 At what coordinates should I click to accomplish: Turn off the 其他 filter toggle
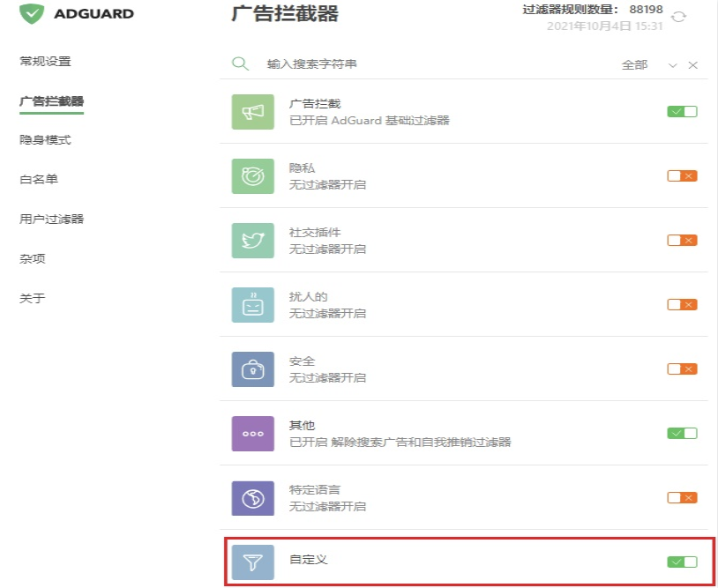click(x=683, y=434)
